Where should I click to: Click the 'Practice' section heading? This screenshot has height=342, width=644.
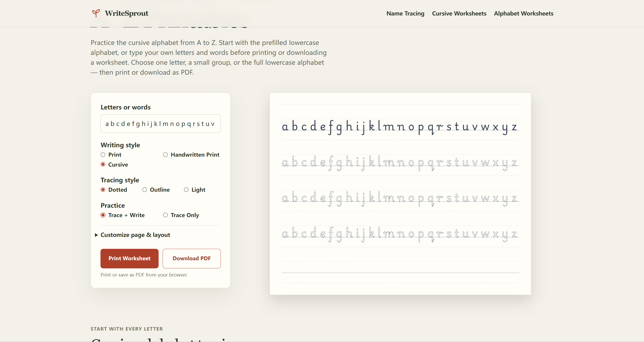coord(113,205)
